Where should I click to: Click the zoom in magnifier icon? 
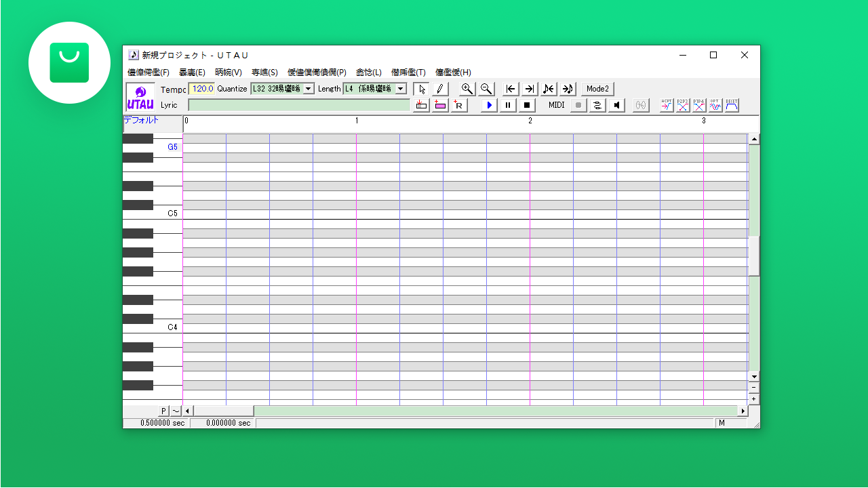tap(467, 89)
